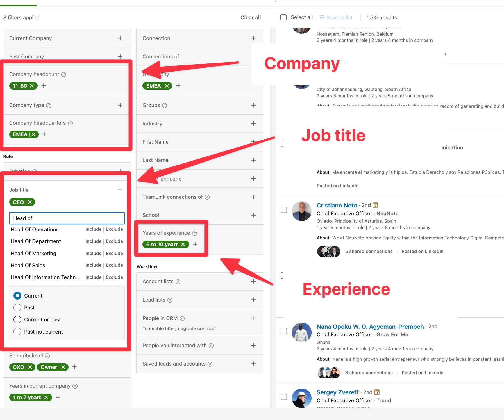
Task: Remove the 1 to 2 years chip
Action: 46,398
